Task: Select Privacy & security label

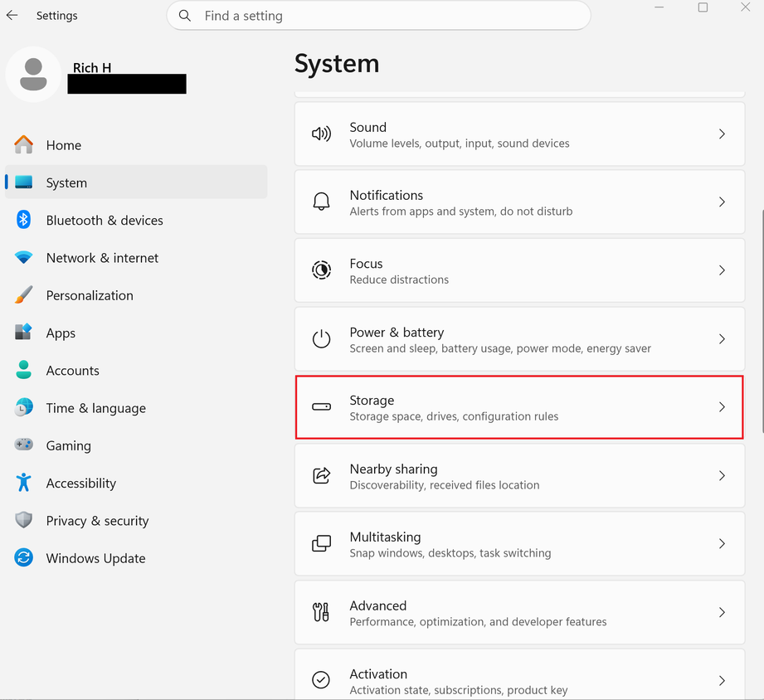Action: point(97,521)
